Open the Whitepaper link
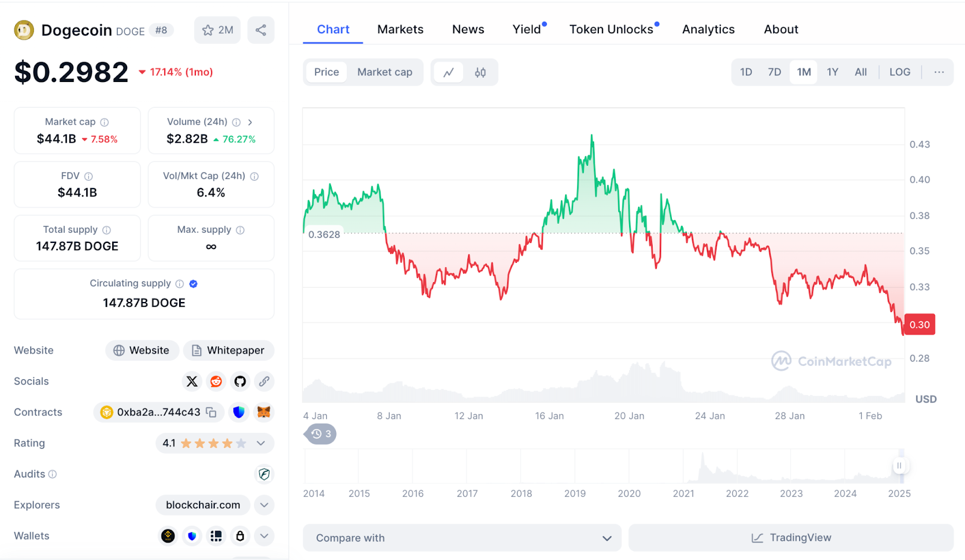The image size is (965, 560). 229,350
